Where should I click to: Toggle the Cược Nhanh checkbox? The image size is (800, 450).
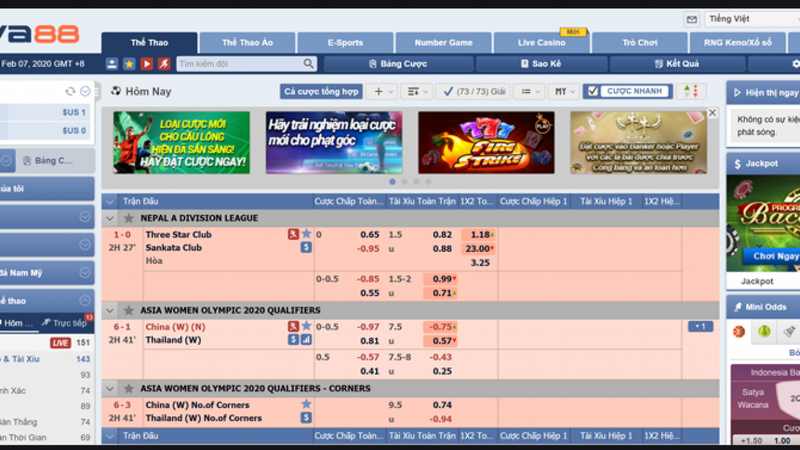click(593, 91)
